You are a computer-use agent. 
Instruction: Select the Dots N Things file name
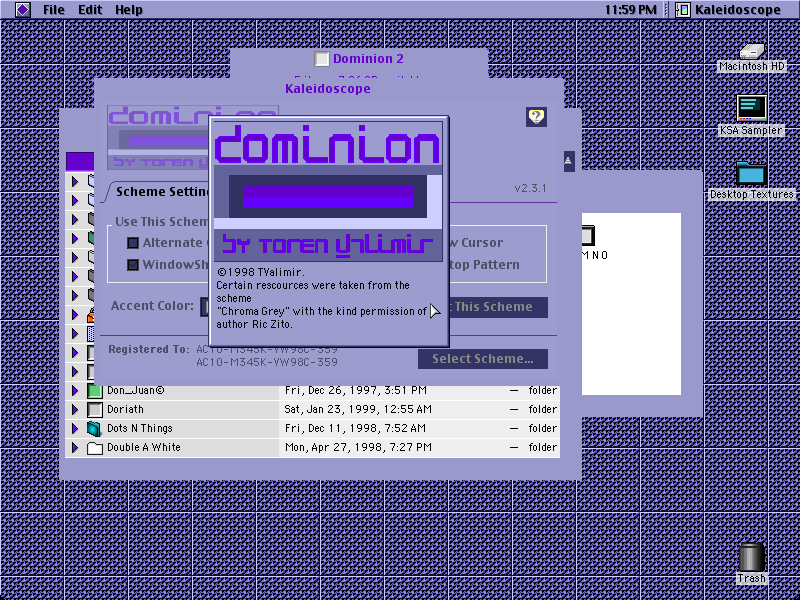[x=140, y=429]
